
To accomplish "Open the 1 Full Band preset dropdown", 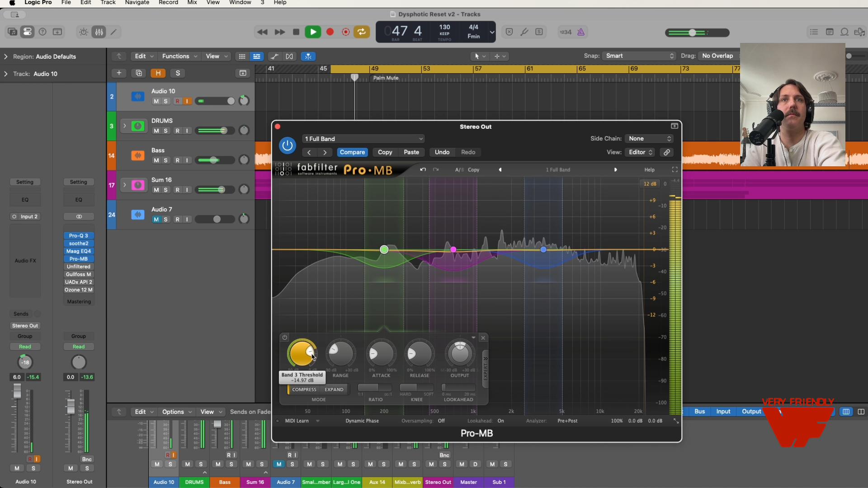I will [363, 139].
